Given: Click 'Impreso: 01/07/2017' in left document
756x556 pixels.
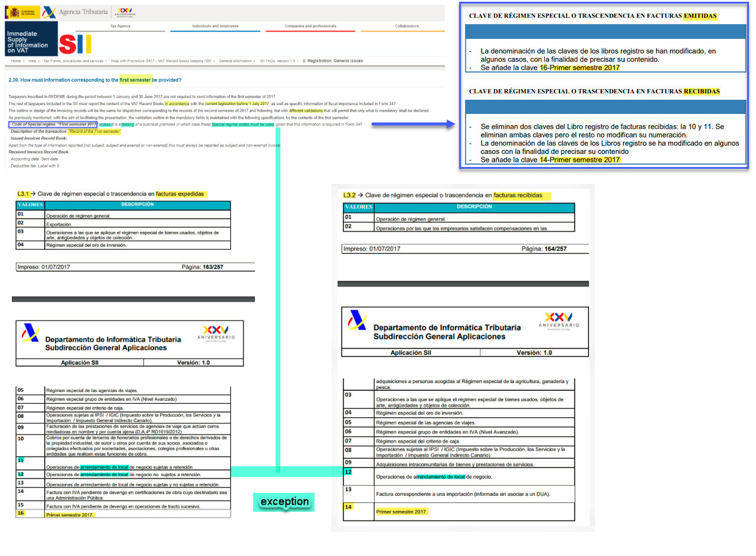Looking at the screenshot, I should pos(44,267).
